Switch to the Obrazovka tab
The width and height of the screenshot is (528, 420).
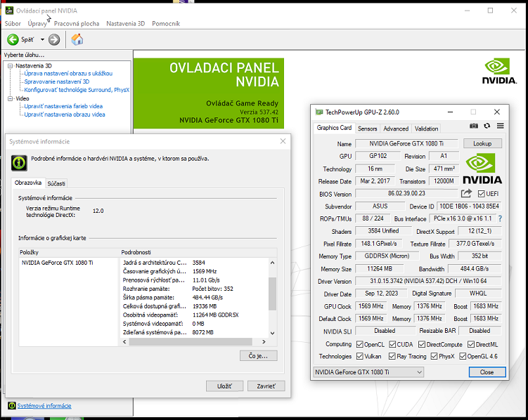28,183
